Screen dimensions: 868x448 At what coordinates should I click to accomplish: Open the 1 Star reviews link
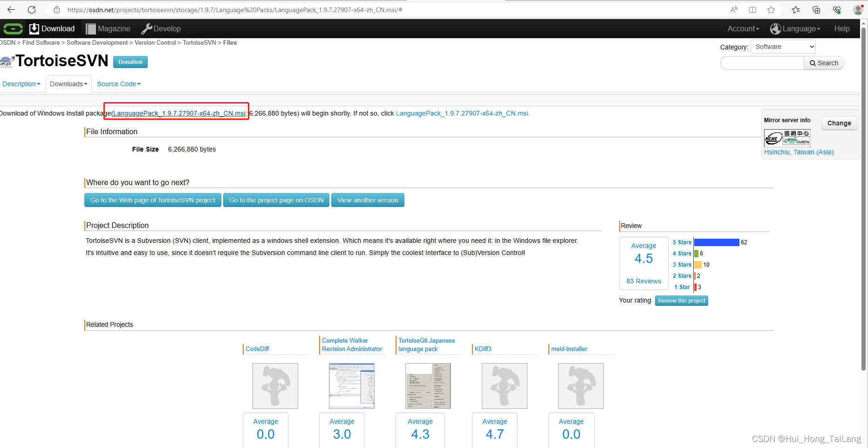682,287
